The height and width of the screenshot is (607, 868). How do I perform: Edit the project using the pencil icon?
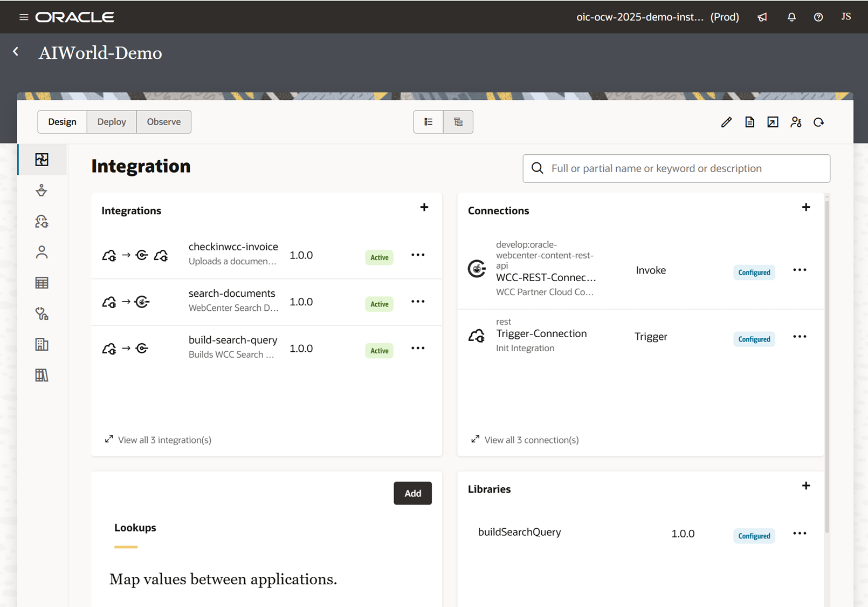(x=726, y=122)
